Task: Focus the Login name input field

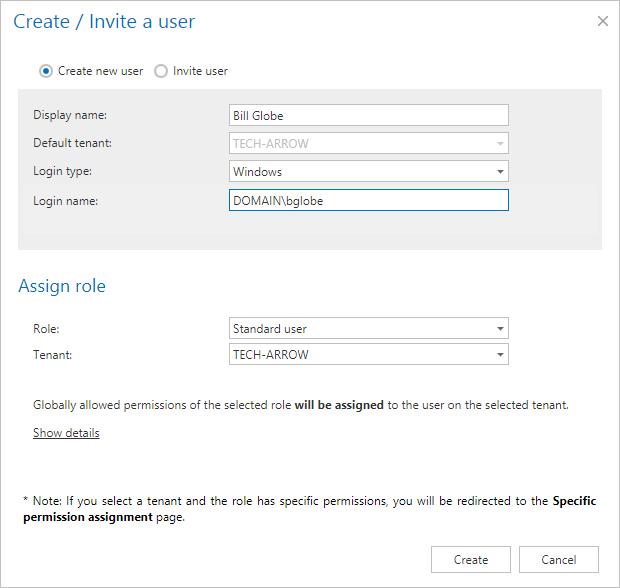Action: tap(368, 201)
